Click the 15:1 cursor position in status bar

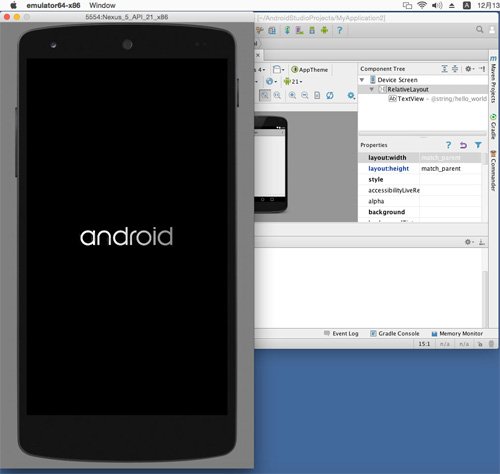tap(424, 344)
